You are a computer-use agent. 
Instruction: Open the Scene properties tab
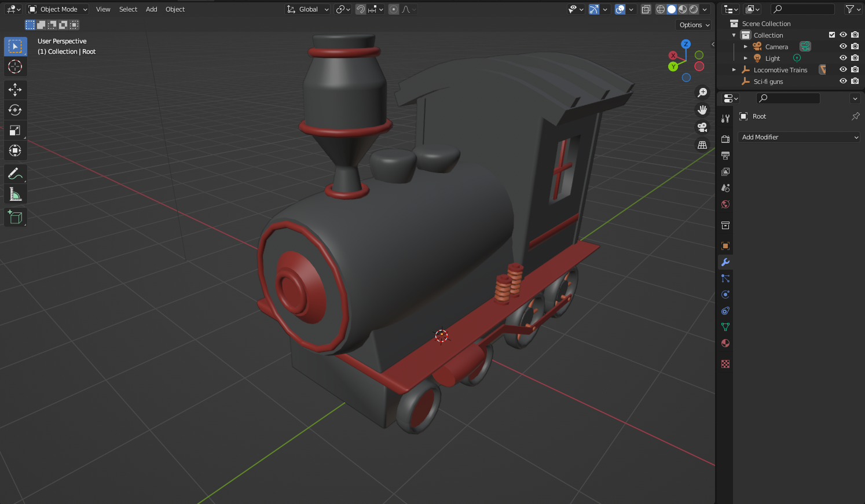[725, 187]
